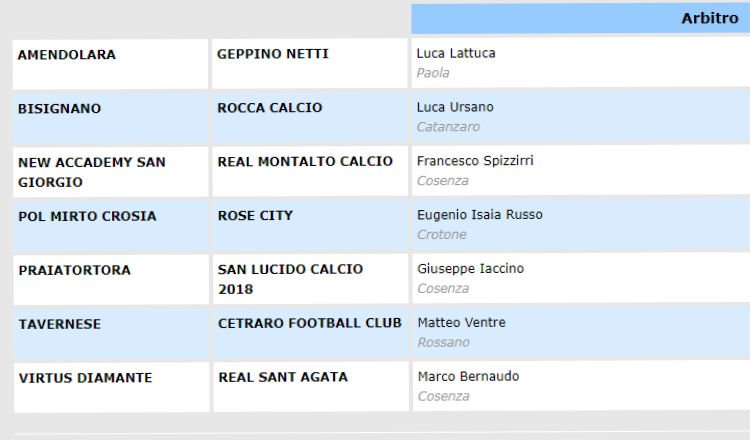Image resolution: width=750 pixels, height=440 pixels.
Task: Click the VIRTUS DIAMANTE team
Action: 85,378
